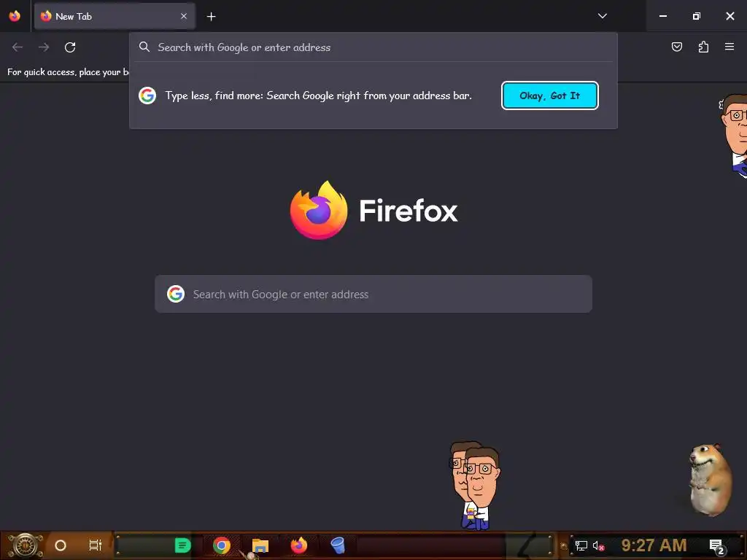Click the magnifier icon in address bar

click(144, 47)
